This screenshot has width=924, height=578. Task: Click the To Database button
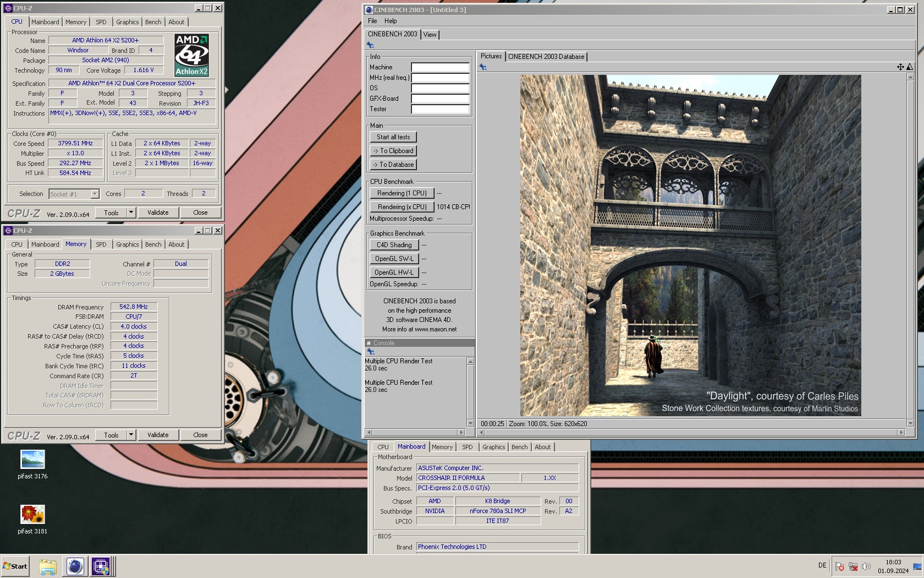click(393, 165)
